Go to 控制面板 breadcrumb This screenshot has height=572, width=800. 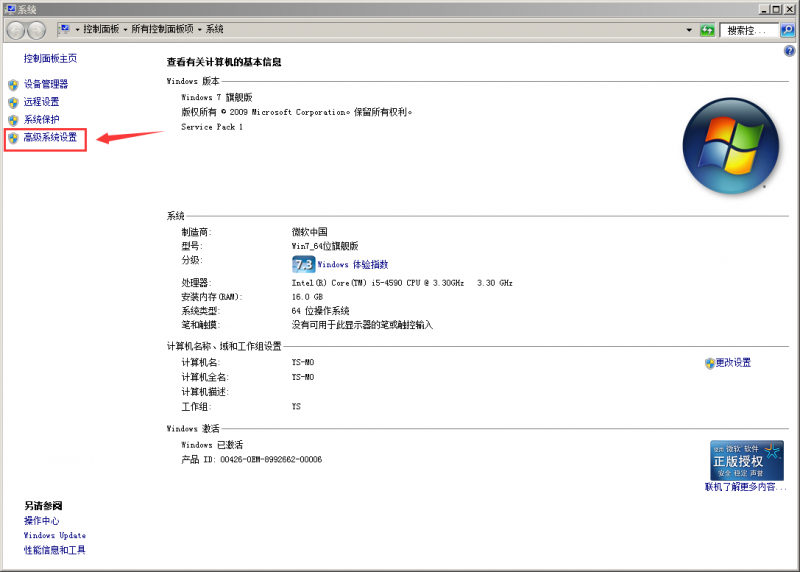pos(101,29)
